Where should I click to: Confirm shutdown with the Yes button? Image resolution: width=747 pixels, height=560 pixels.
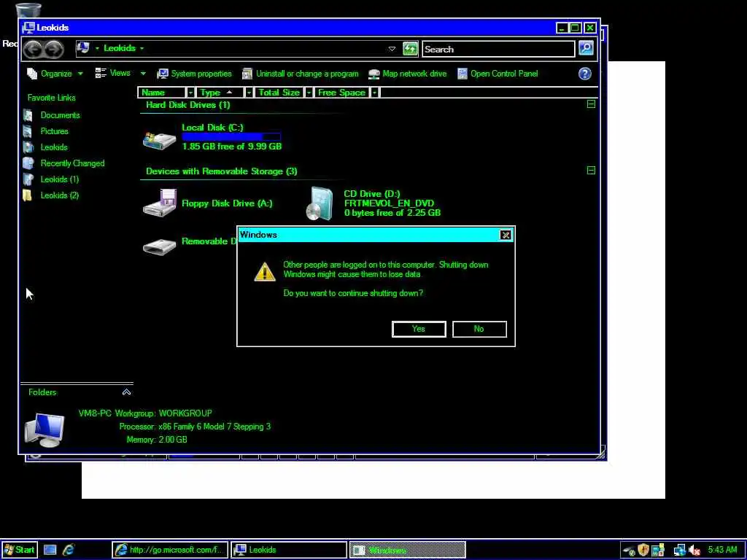tap(419, 329)
